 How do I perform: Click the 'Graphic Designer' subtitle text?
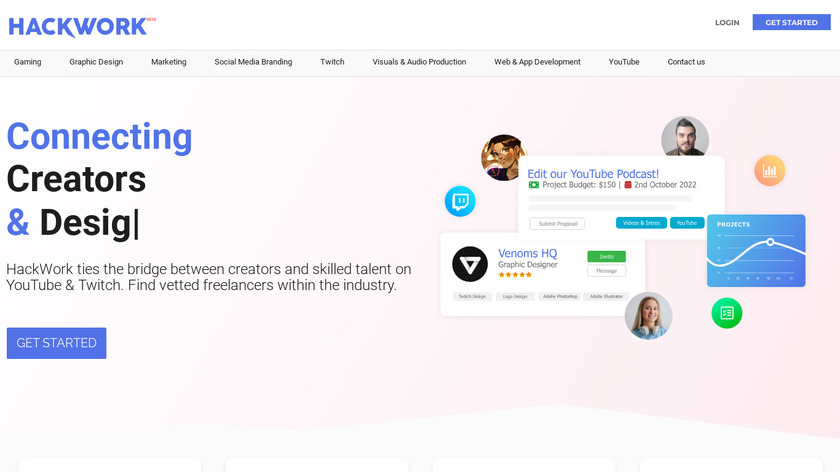(x=528, y=265)
